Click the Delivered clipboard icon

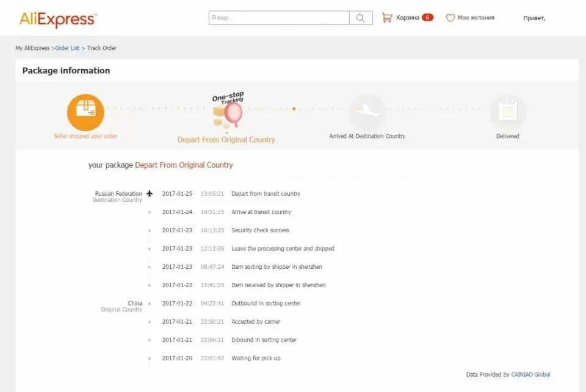(x=507, y=112)
